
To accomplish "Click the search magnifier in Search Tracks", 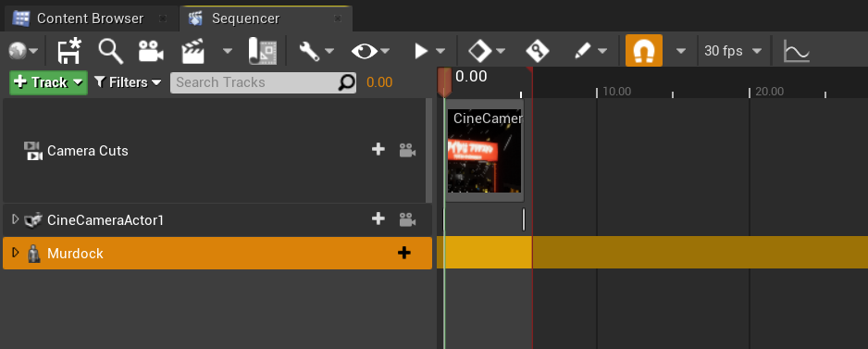I will [346, 82].
